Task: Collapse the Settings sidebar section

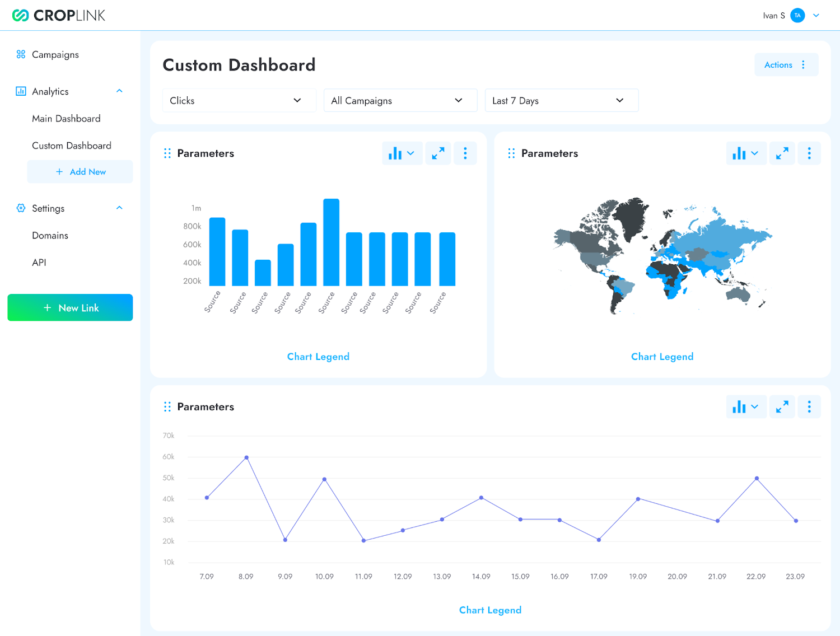Action: coord(119,208)
